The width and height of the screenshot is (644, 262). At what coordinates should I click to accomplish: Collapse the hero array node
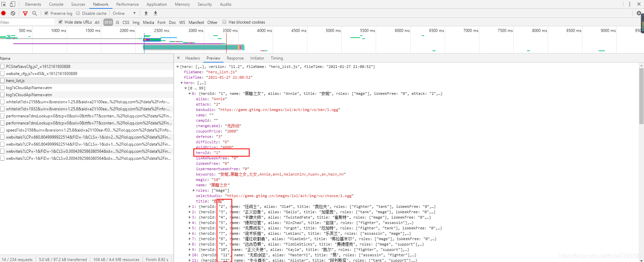pyautogui.click(x=182, y=83)
